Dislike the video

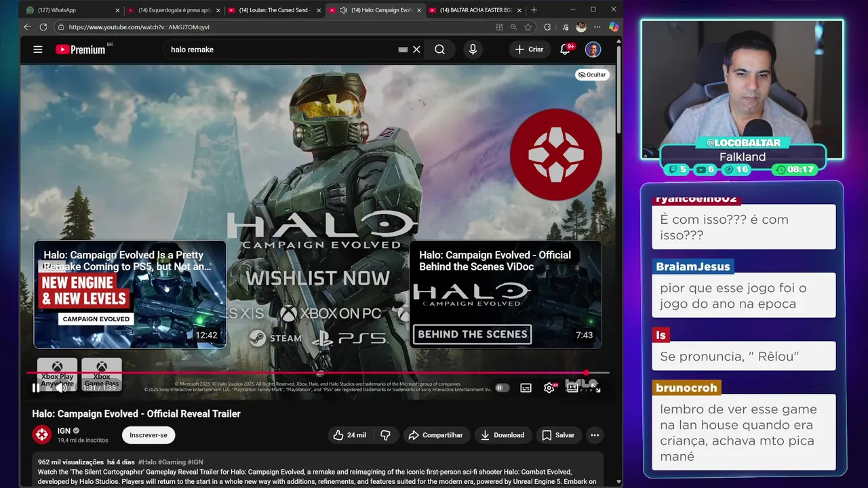(x=385, y=435)
